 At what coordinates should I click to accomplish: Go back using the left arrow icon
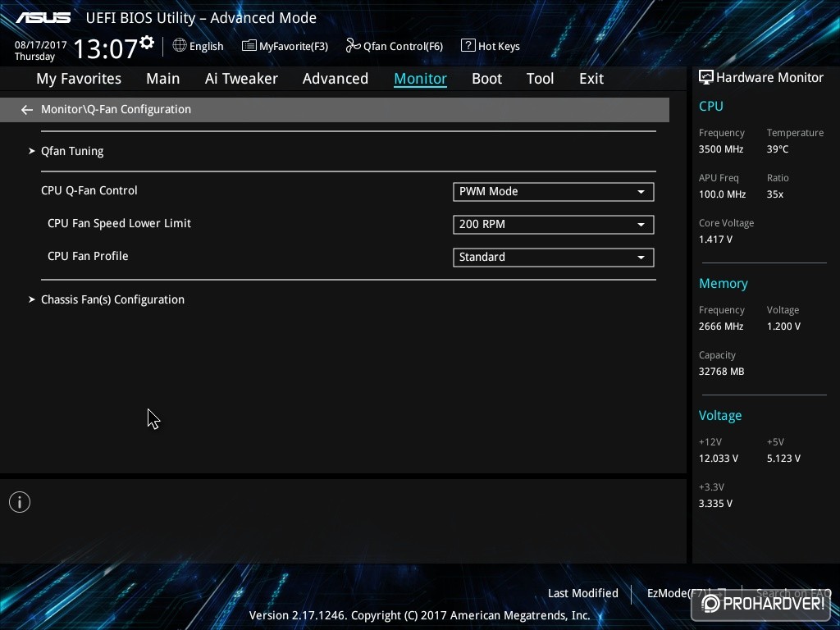click(x=27, y=110)
